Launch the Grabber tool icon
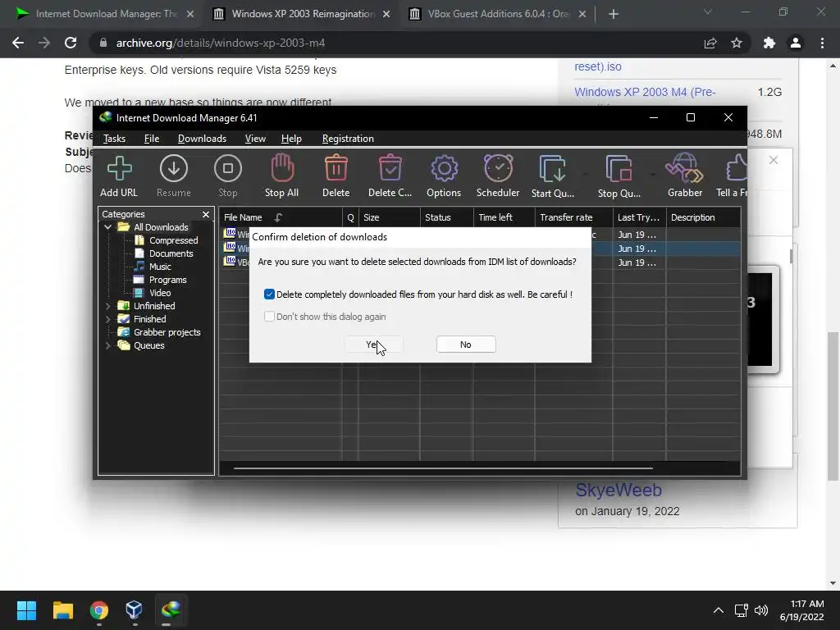 coord(685,168)
